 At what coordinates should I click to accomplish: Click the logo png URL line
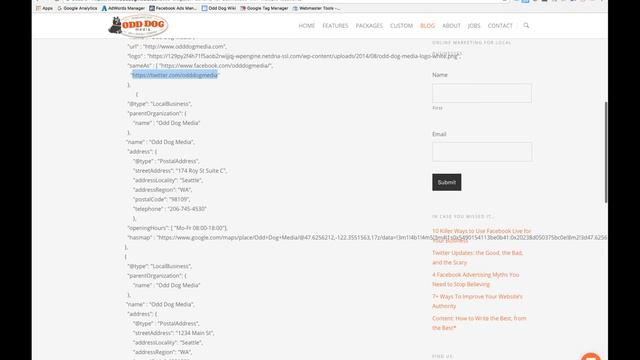pos(293,56)
